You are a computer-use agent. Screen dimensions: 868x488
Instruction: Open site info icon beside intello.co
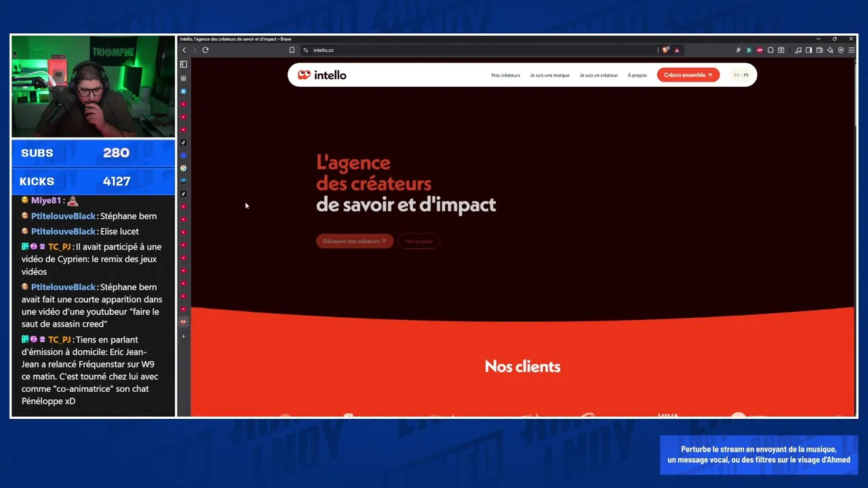tap(306, 50)
